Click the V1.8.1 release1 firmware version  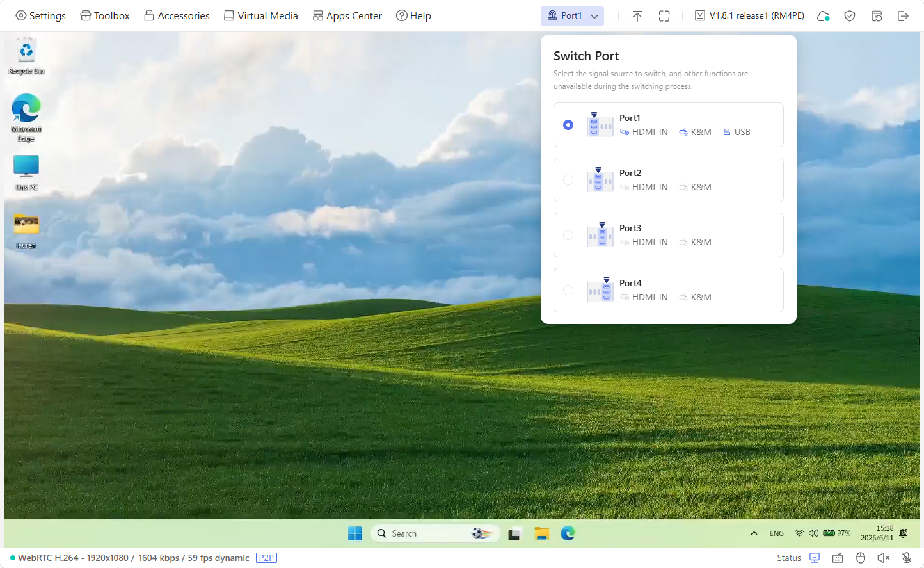[749, 15]
